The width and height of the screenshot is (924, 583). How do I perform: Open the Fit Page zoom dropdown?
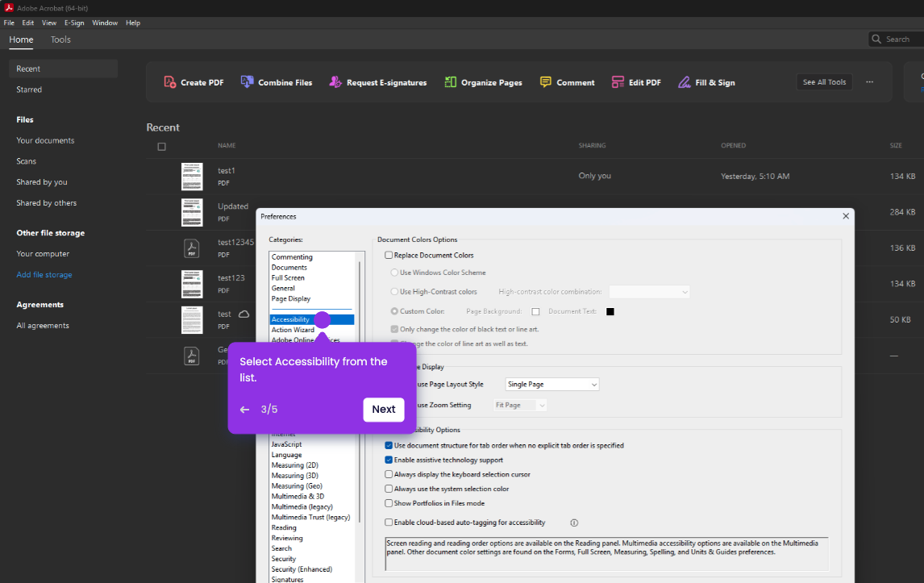tap(520, 405)
